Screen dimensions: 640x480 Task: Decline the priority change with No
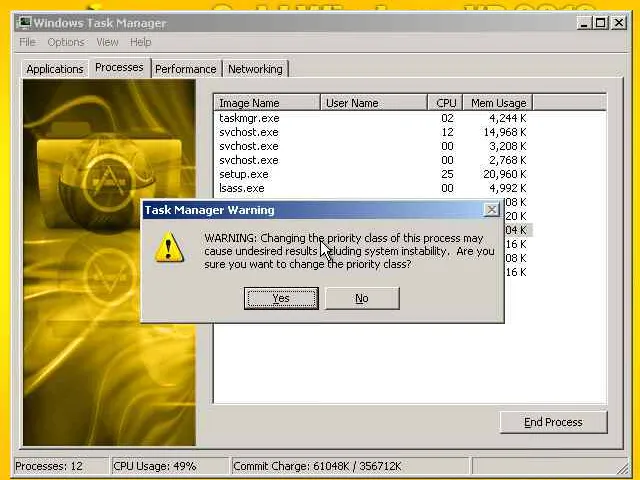(x=362, y=298)
